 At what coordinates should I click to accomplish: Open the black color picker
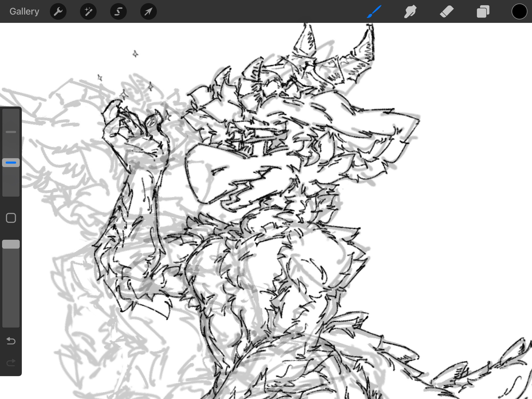(x=519, y=11)
